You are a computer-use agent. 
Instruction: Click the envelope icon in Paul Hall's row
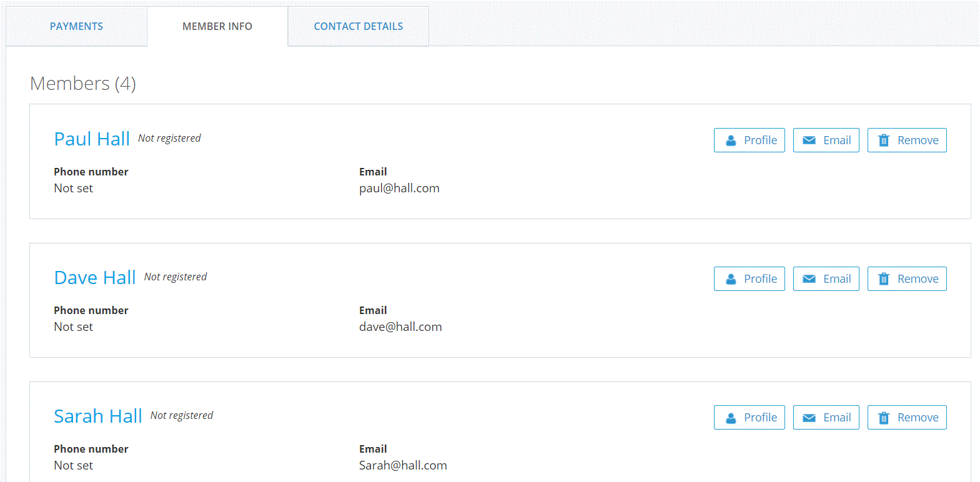click(x=809, y=140)
